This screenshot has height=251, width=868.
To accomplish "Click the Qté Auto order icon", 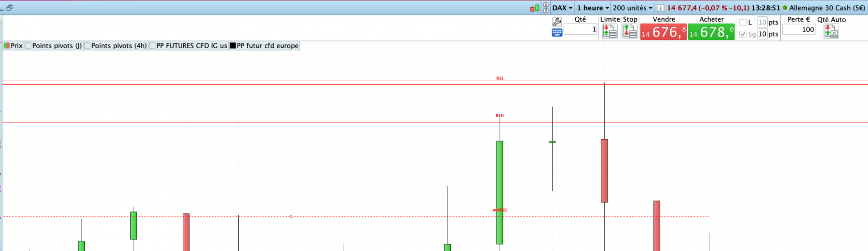I will pyautogui.click(x=831, y=31).
